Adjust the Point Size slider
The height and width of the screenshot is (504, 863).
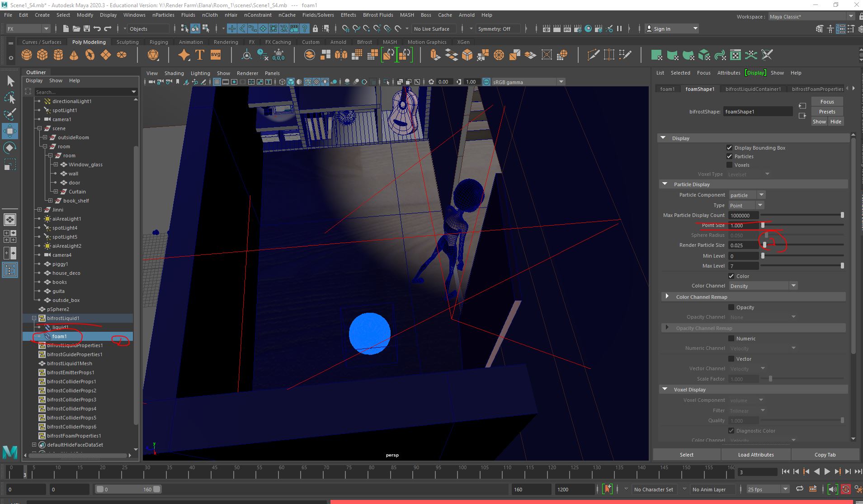[763, 225]
